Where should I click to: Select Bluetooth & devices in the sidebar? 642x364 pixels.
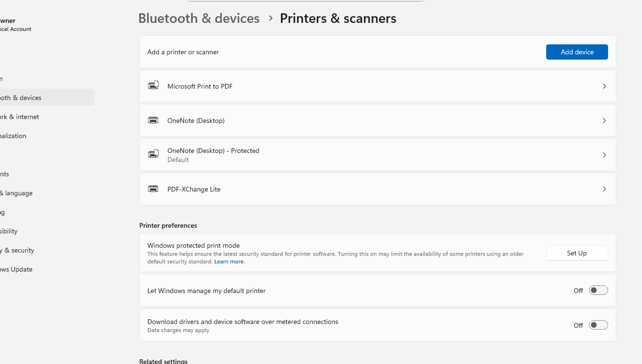click(21, 98)
